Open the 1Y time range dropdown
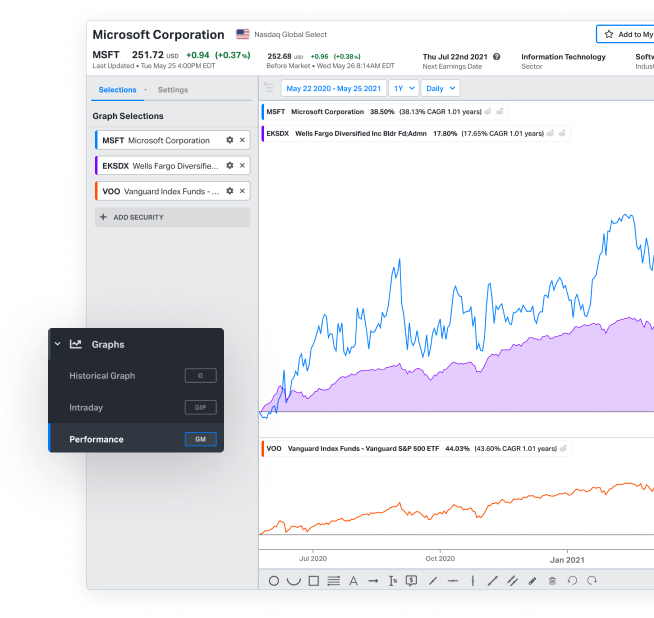This screenshot has height=618, width=654. tap(403, 88)
